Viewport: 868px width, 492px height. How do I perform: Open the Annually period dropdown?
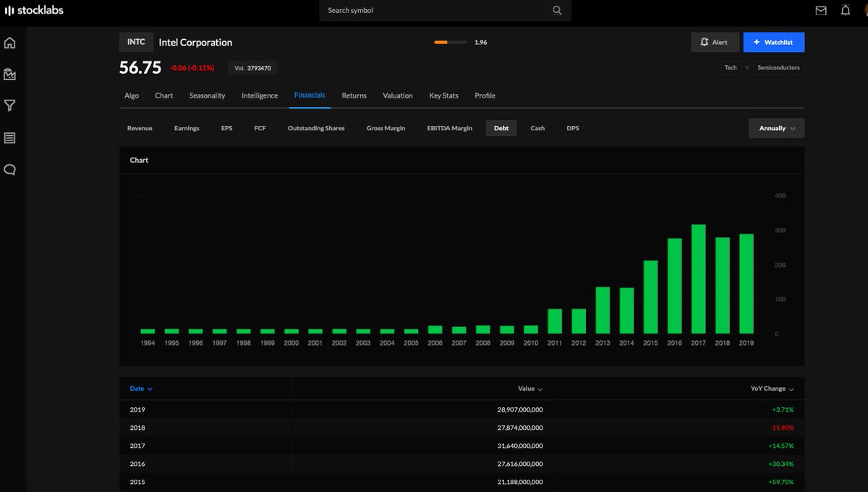[777, 128]
